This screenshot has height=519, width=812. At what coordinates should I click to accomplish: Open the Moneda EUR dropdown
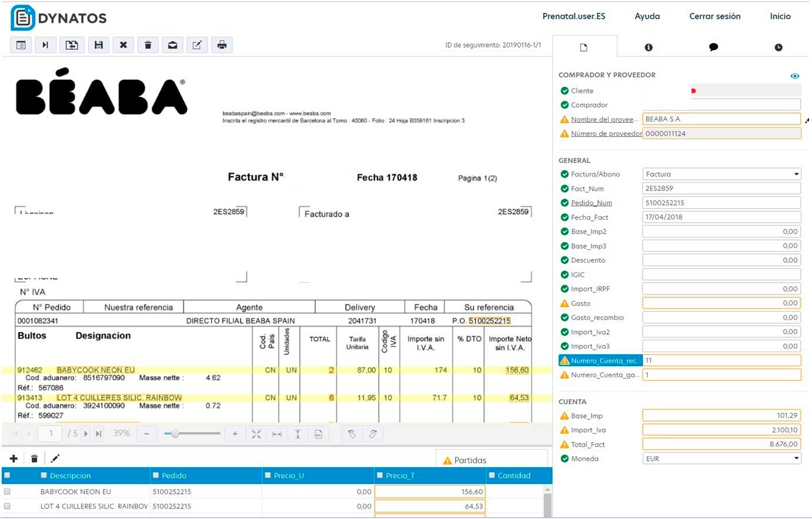[721, 458]
